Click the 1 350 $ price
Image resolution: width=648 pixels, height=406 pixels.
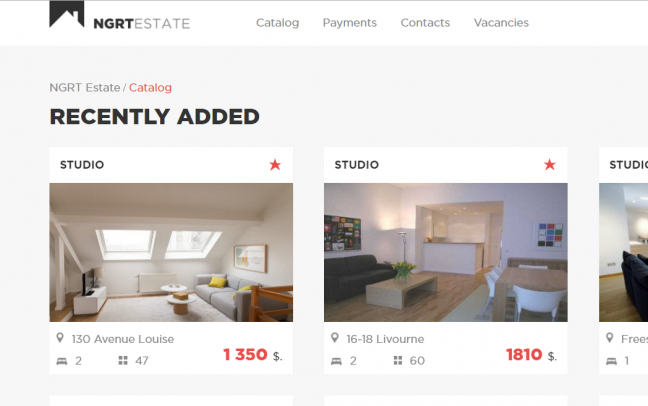tap(245, 355)
